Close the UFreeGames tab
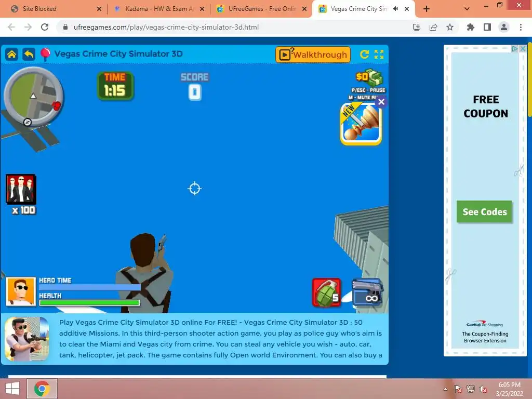The image size is (532, 399). [304, 9]
